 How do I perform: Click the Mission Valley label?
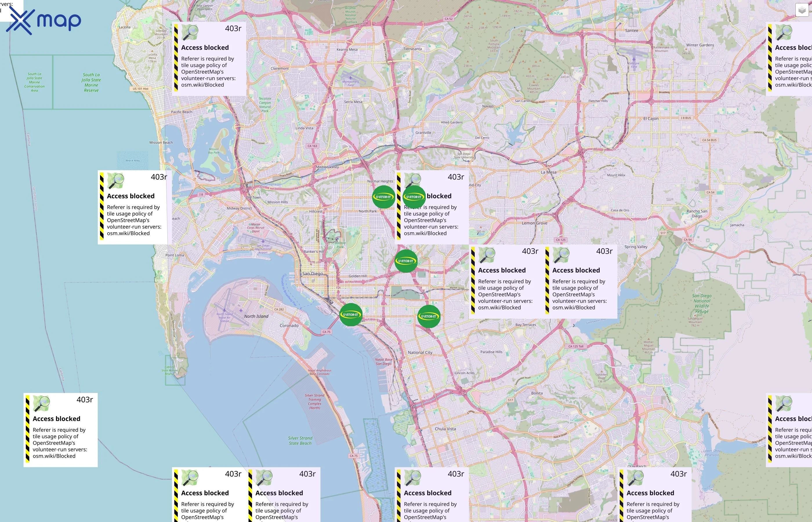click(327, 167)
